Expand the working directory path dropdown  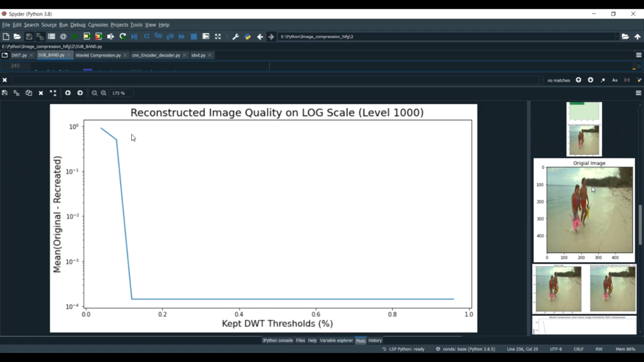point(617,37)
